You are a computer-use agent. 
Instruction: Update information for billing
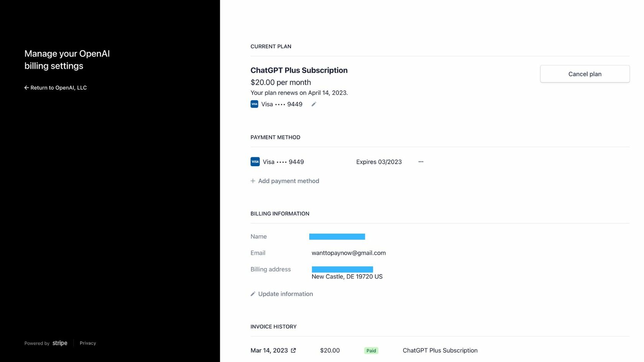click(x=282, y=294)
